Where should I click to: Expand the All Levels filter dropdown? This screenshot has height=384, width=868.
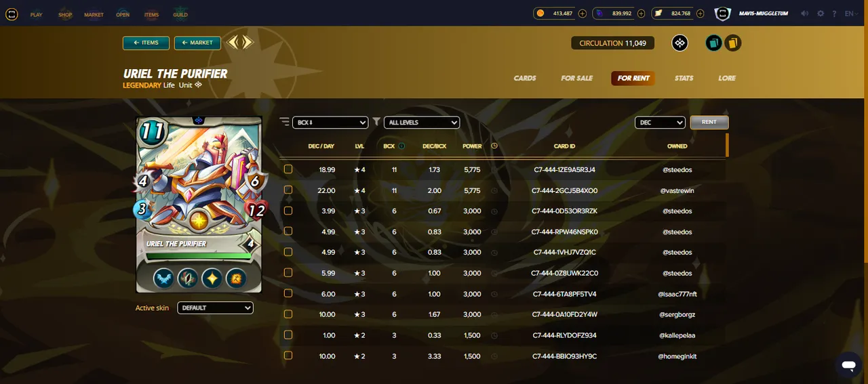422,123
